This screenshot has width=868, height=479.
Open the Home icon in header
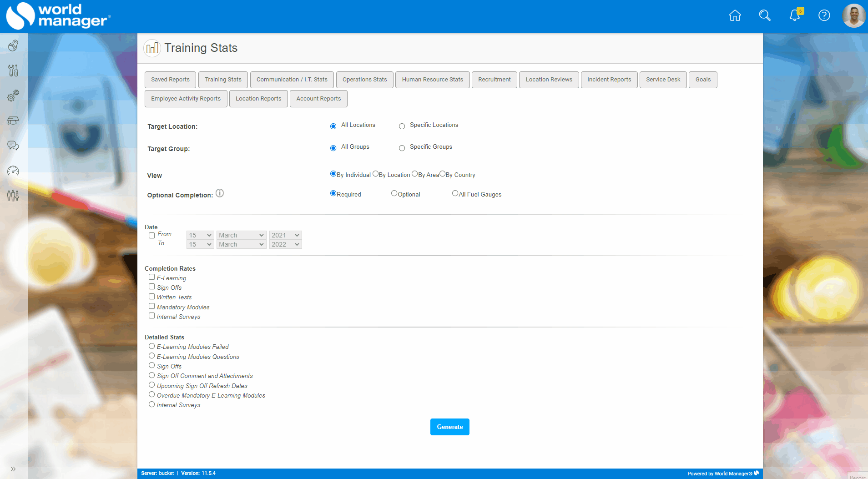(x=735, y=16)
